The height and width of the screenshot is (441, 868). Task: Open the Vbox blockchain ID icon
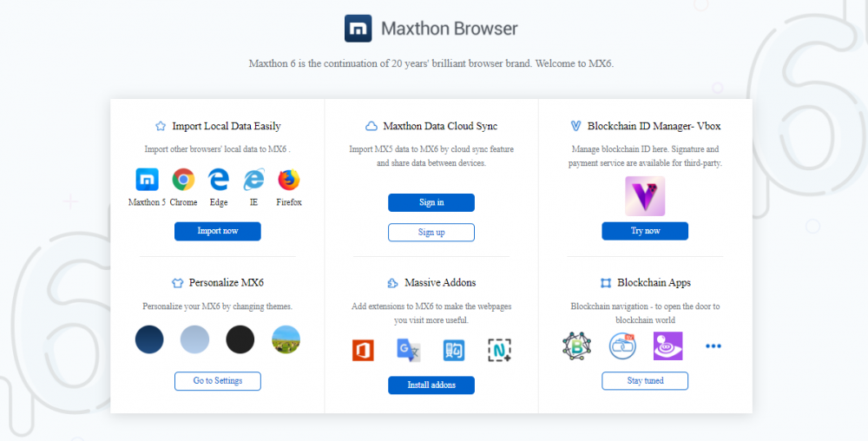pos(644,196)
